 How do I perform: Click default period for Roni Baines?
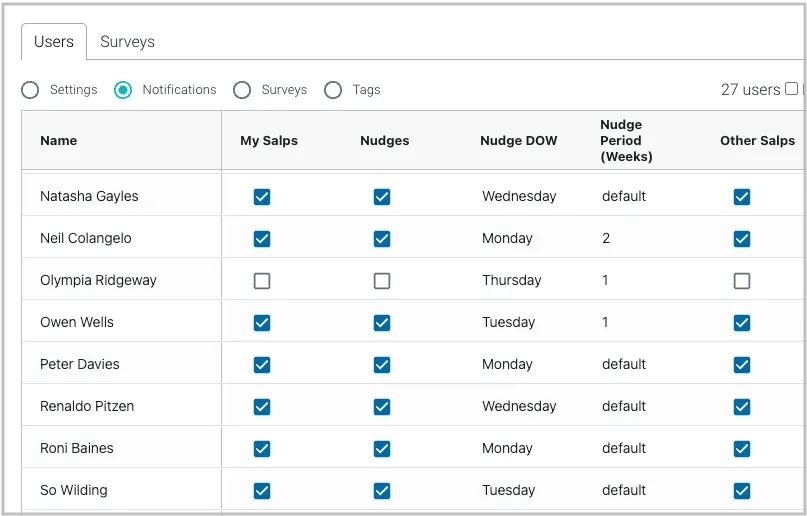(x=624, y=449)
